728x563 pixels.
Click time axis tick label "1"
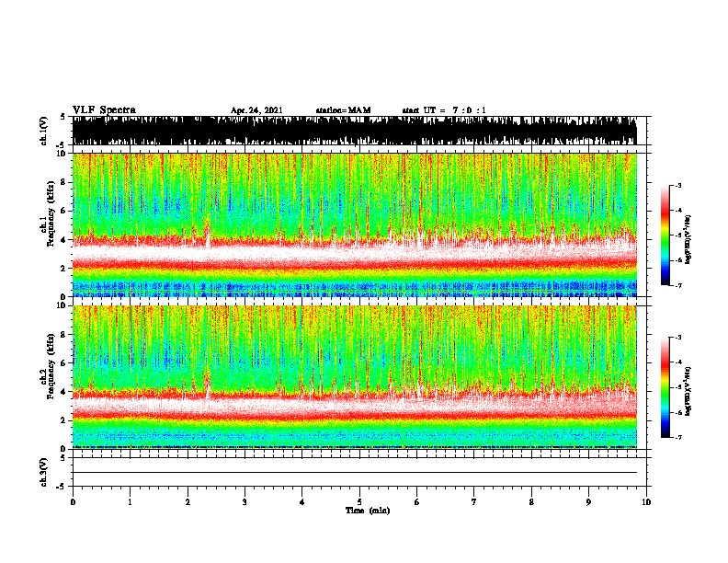click(x=130, y=502)
